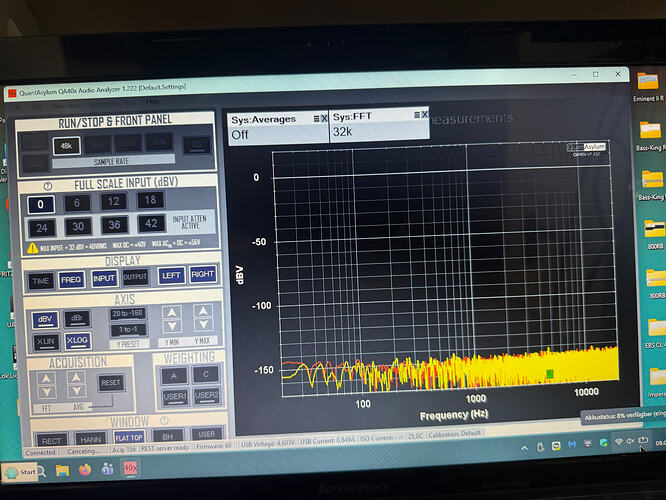Select USER window function
The width and height of the screenshot is (666, 500).
[206, 434]
